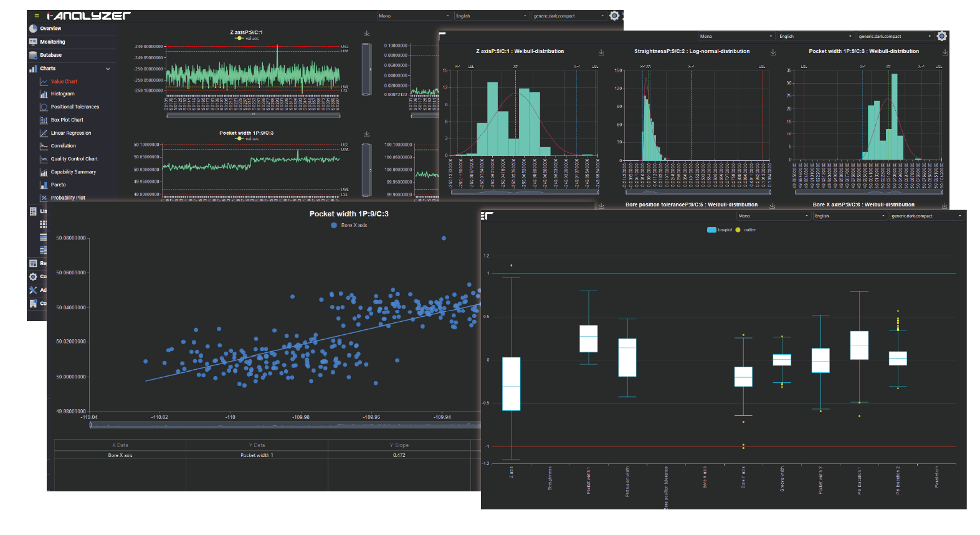This screenshot has height=535, width=980.
Task: Open the Database cylinder icon
Action: (33, 55)
